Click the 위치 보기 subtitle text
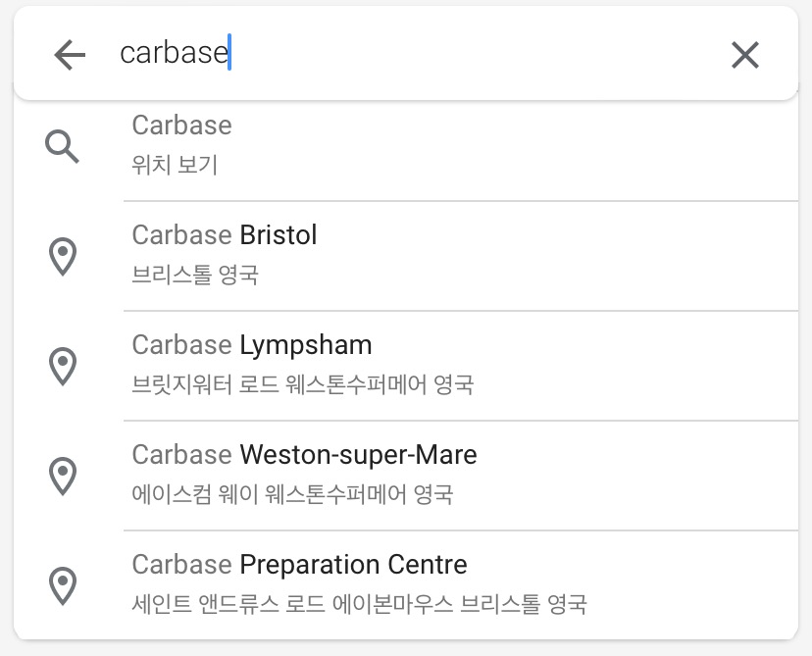Image resolution: width=812 pixels, height=656 pixels. point(175,165)
